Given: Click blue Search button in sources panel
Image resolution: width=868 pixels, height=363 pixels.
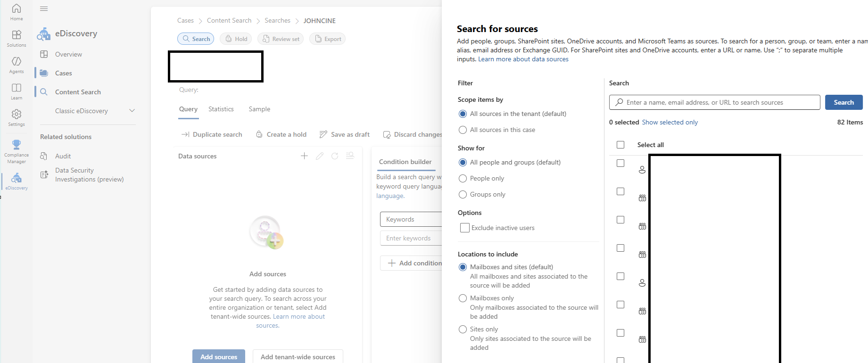Looking at the screenshot, I should [843, 102].
